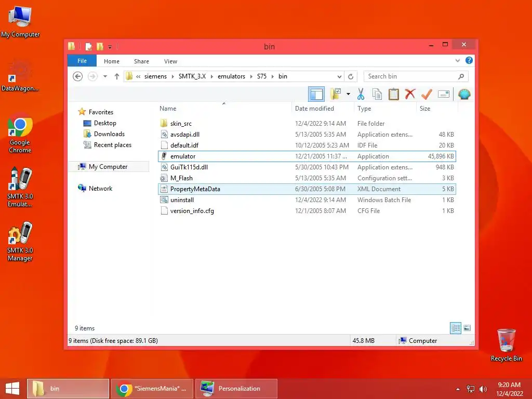Toggle the navigation pane layout button
This screenshot has height=399, width=532.
coord(316,94)
